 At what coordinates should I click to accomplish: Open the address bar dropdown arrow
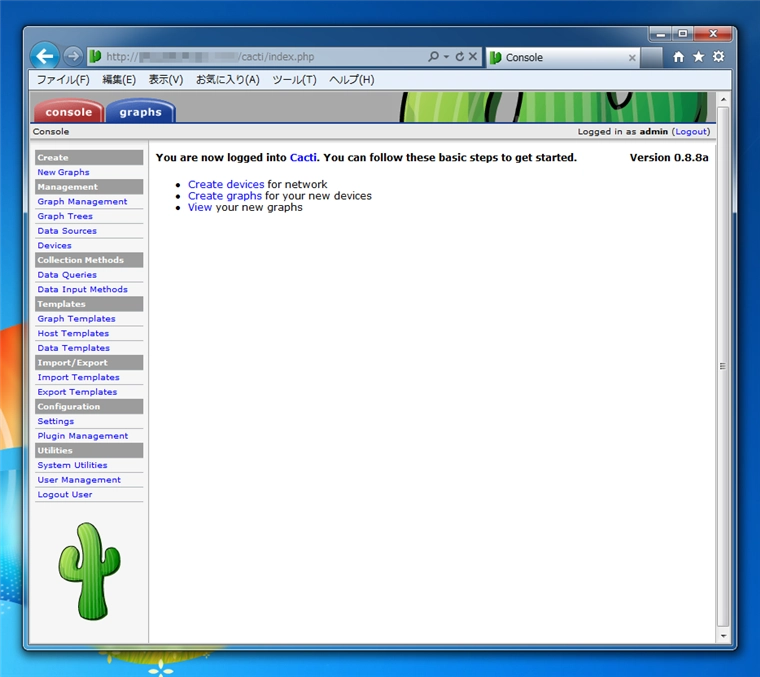point(446,57)
